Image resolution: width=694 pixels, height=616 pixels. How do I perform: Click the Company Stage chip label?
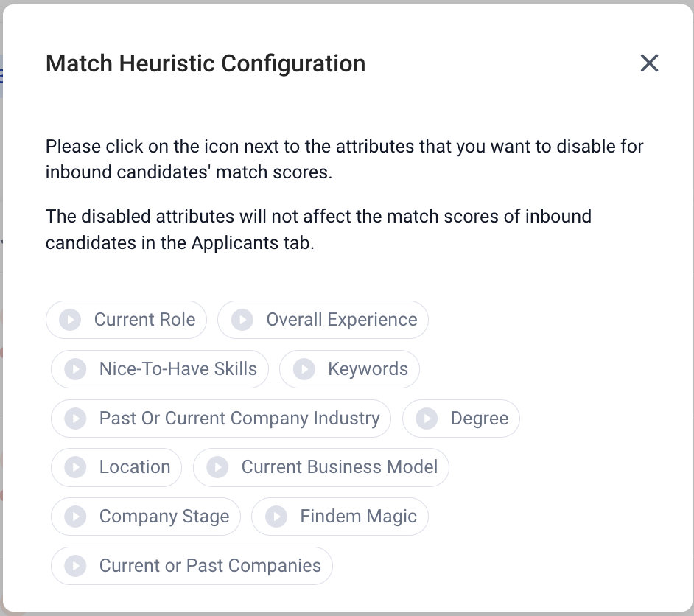click(164, 516)
